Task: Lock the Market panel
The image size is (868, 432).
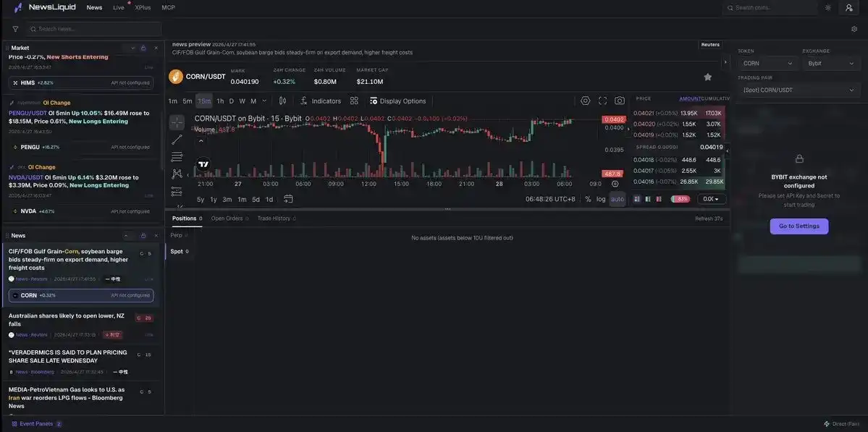Action: pos(143,48)
